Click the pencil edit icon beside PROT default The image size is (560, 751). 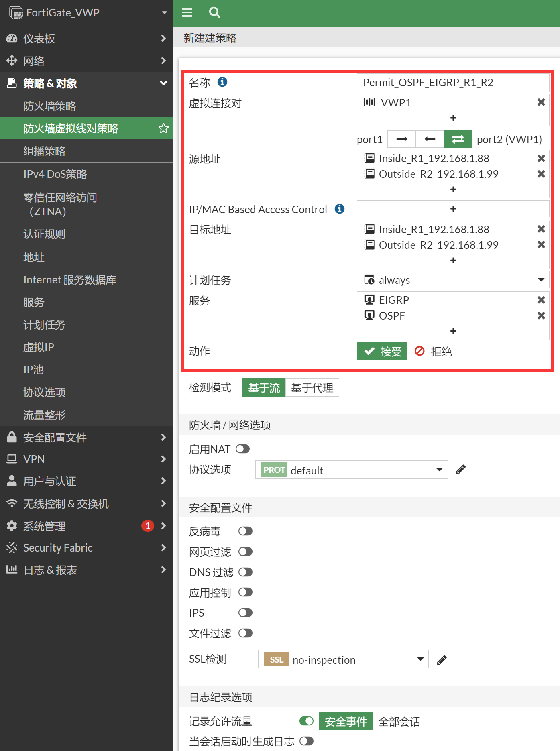pos(461,470)
